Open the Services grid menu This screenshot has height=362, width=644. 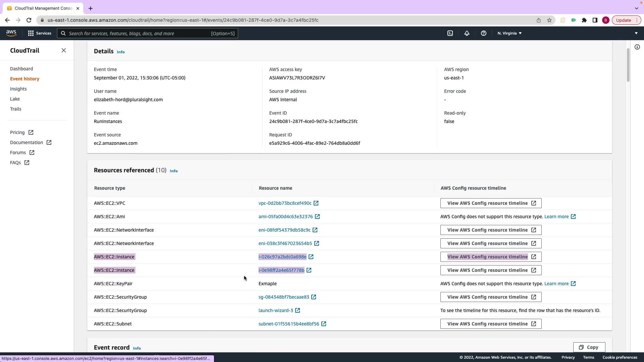click(x=40, y=33)
